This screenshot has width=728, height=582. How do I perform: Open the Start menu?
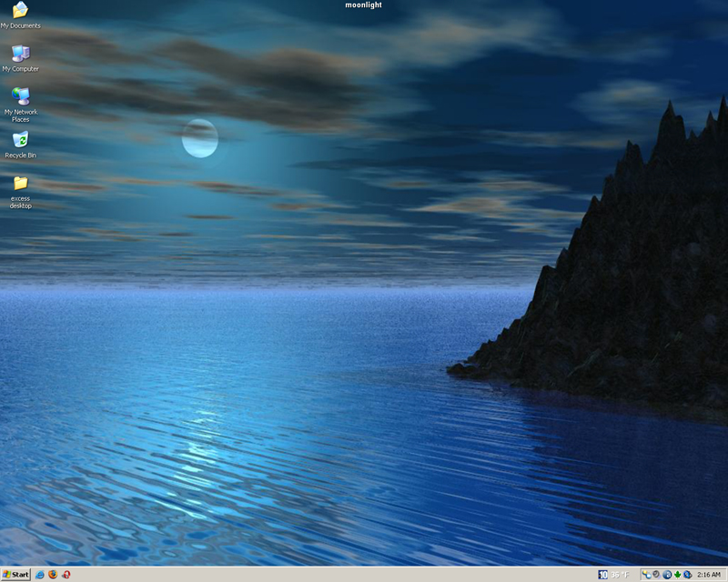(15, 575)
